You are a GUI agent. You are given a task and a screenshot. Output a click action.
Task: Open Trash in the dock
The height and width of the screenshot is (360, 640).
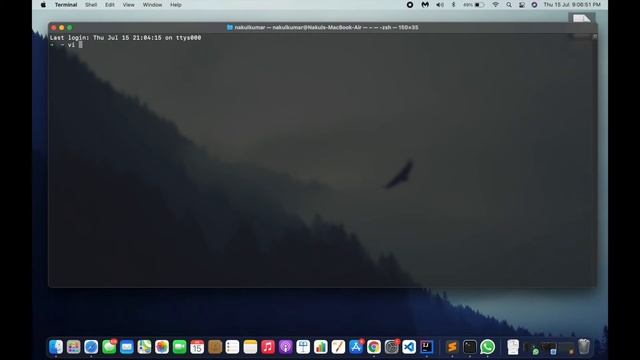pos(584,347)
